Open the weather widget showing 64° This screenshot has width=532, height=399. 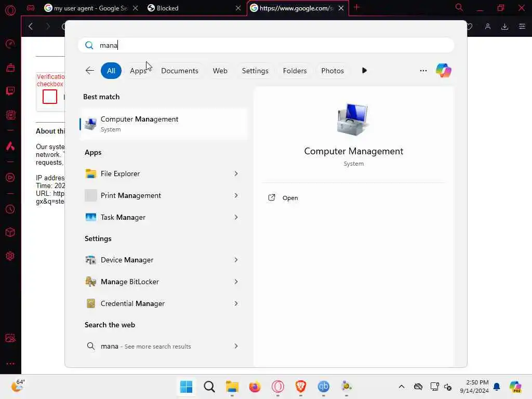18,386
